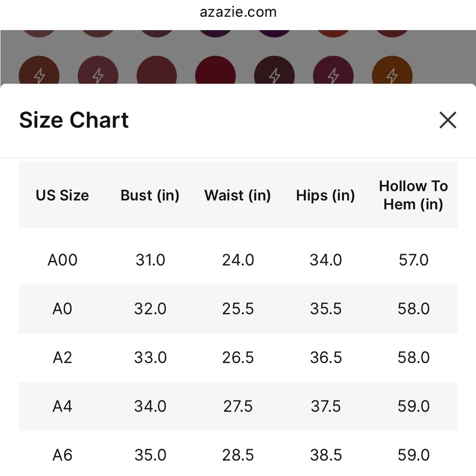The height and width of the screenshot is (476, 476).
Task: Select the A0 size row
Action: (238, 309)
